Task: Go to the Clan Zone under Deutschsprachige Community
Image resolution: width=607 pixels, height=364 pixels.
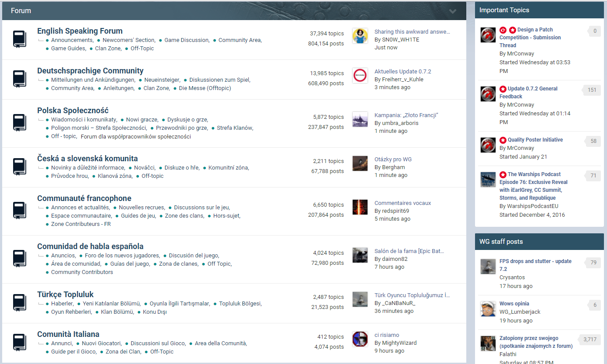Action: coord(156,88)
